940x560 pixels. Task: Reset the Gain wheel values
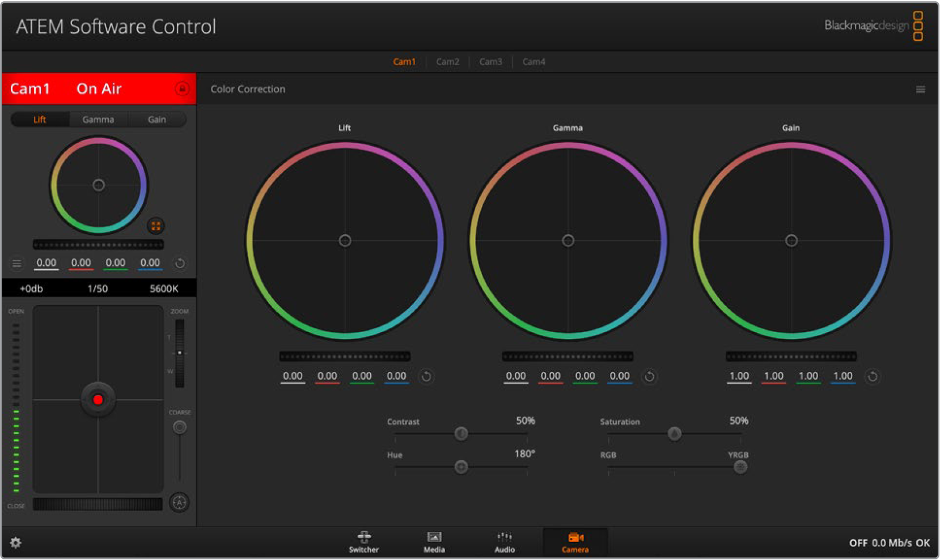pyautogui.click(x=873, y=376)
